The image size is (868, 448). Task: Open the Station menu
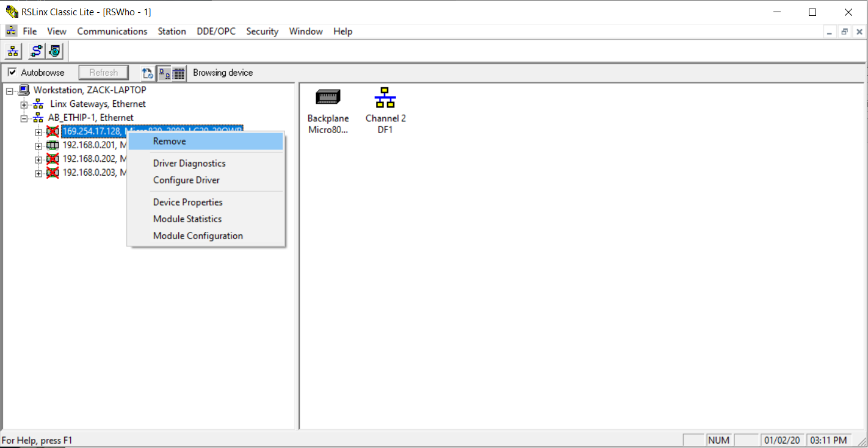point(172,31)
